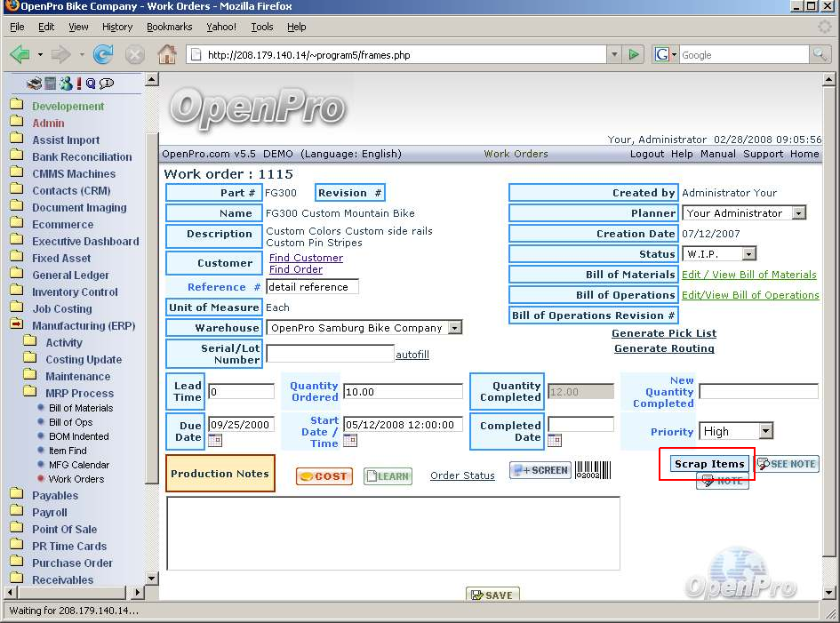Screen dimensions: 840x623
Task: Open calendar picker for Completed Date
Action: coord(554,440)
